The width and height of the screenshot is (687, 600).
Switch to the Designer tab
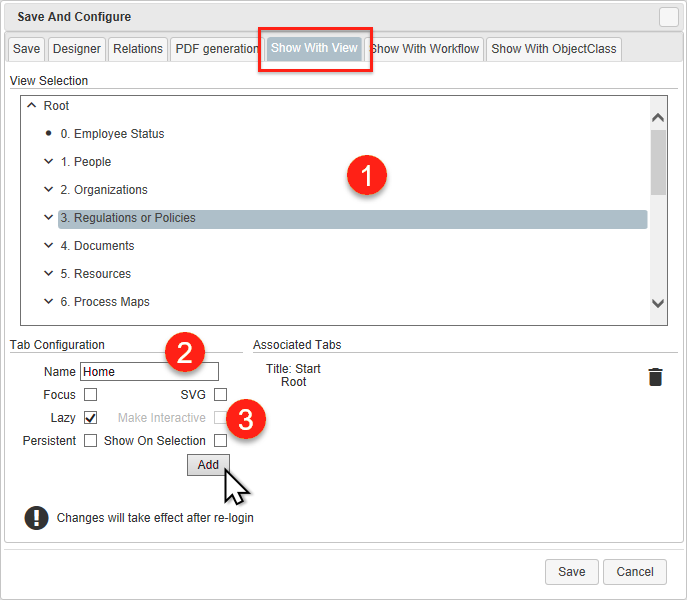77,49
